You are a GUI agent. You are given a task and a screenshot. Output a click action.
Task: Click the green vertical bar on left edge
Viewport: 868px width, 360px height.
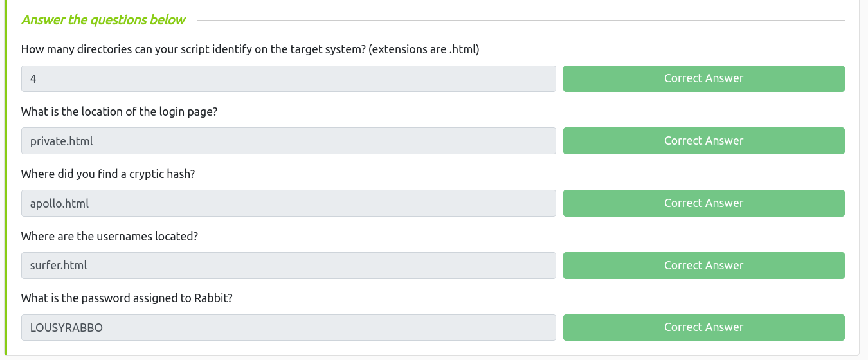(6, 180)
